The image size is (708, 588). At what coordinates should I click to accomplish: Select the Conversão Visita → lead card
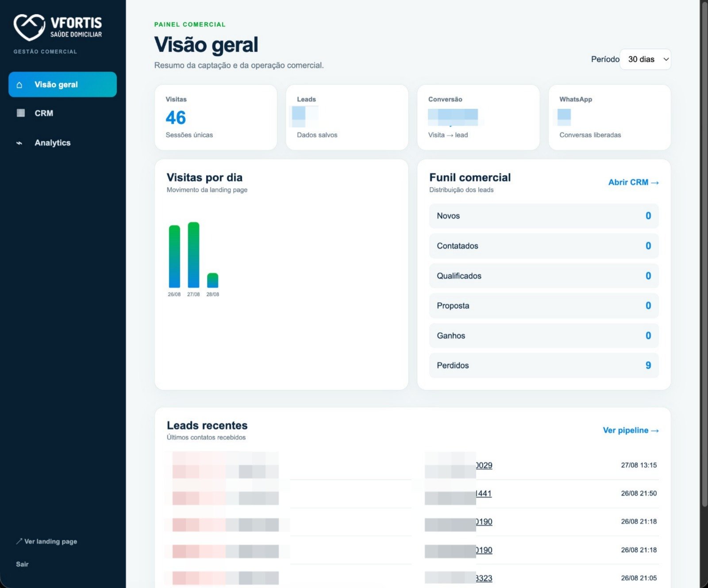point(478,117)
